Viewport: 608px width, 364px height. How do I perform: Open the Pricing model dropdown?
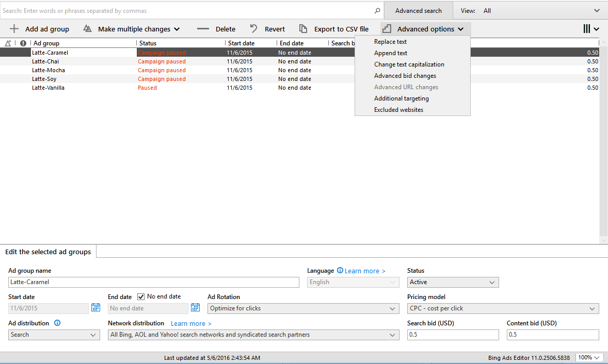(x=503, y=308)
